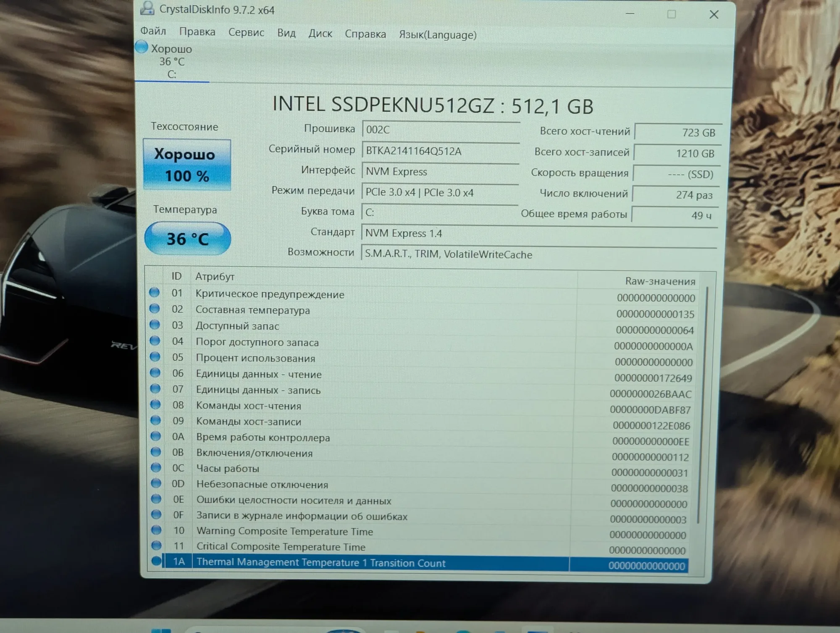Click the status orb for attribute 04
840x633 pixels.
(155, 340)
